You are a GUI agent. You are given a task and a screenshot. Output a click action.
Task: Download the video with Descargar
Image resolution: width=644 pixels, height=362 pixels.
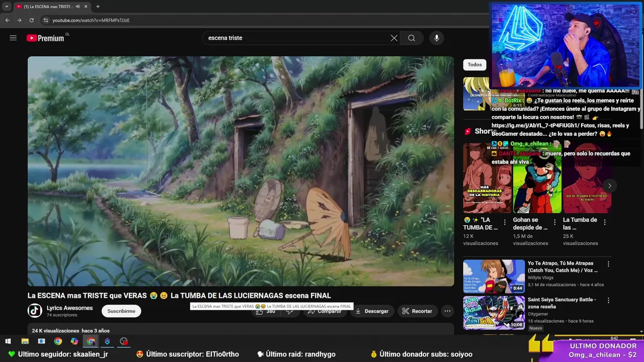372,311
